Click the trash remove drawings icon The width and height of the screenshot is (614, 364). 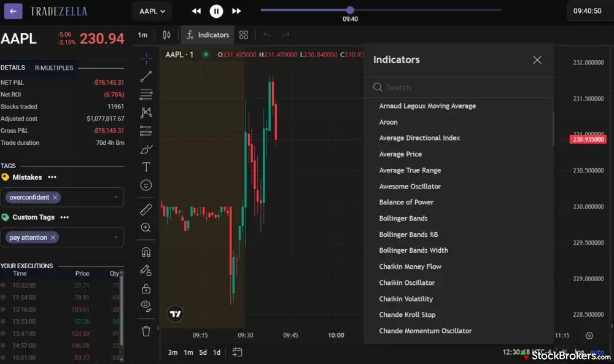[146, 331]
